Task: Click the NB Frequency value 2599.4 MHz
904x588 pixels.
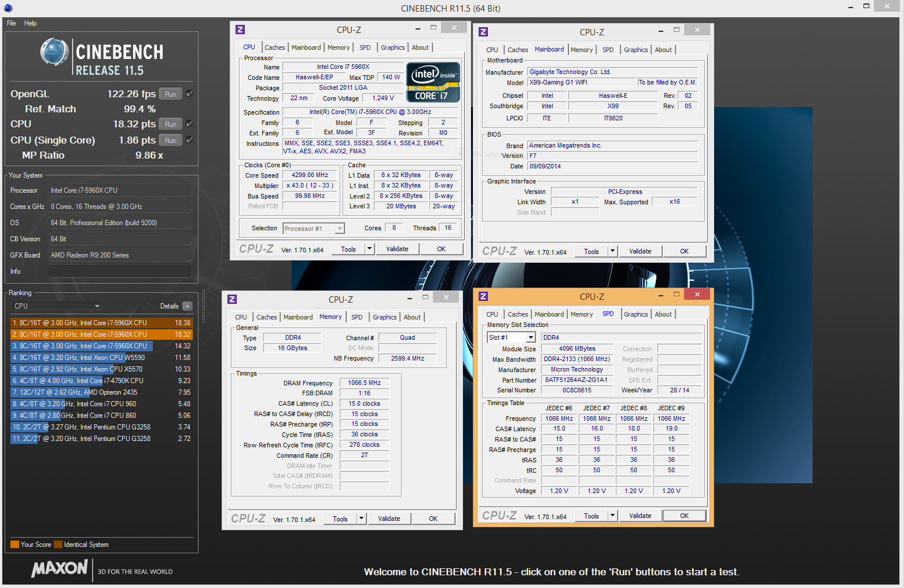Action: (x=407, y=358)
